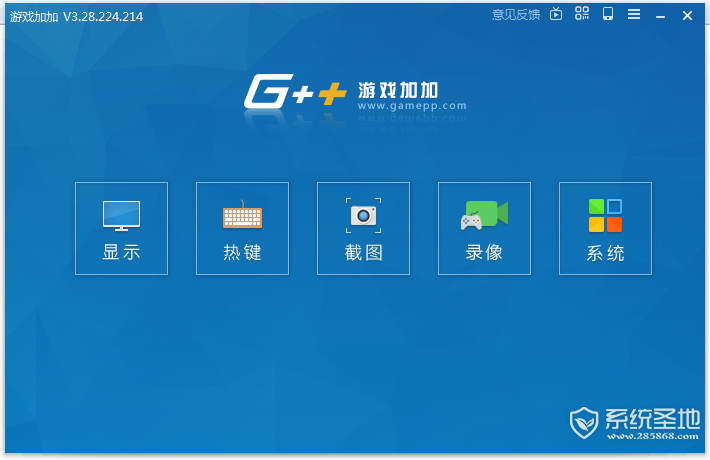The image size is (710, 460).
Task: Click the mobile phone icon
Action: click(x=608, y=14)
